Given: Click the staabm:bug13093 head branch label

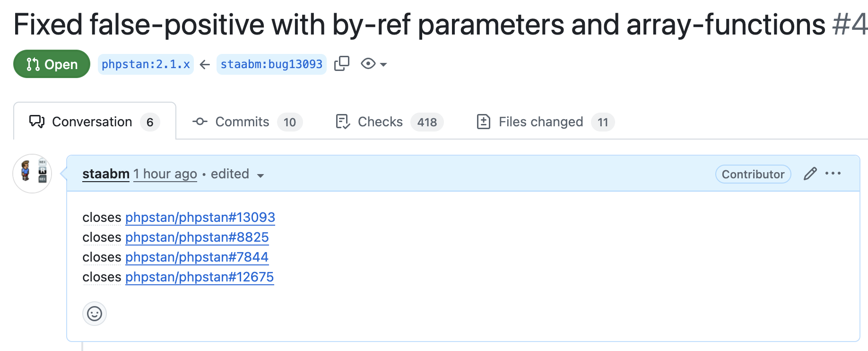Looking at the screenshot, I should click(x=271, y=64).
